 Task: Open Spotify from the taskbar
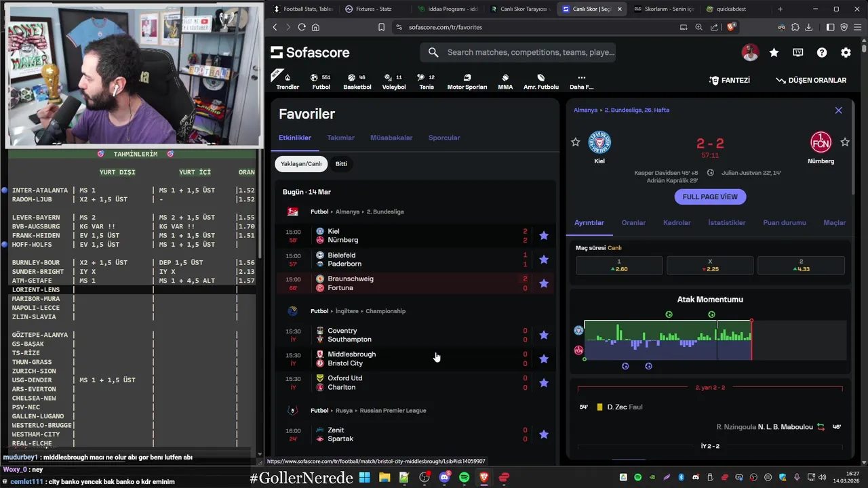coord(464,477)
